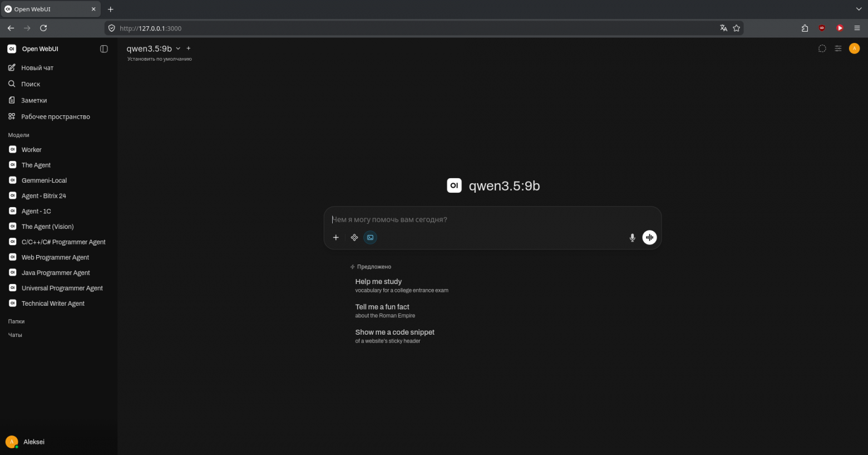Expand the Папки folders section

point(16,321)
